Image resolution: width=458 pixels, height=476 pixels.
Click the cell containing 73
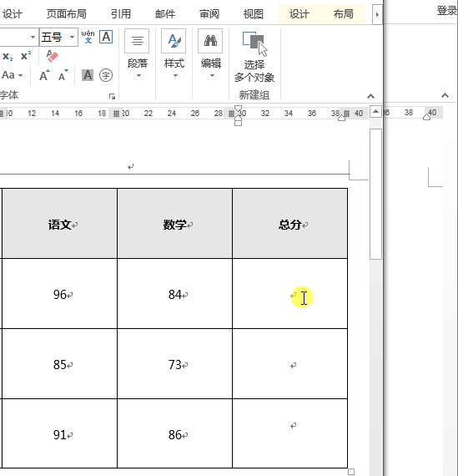point(174,363)
